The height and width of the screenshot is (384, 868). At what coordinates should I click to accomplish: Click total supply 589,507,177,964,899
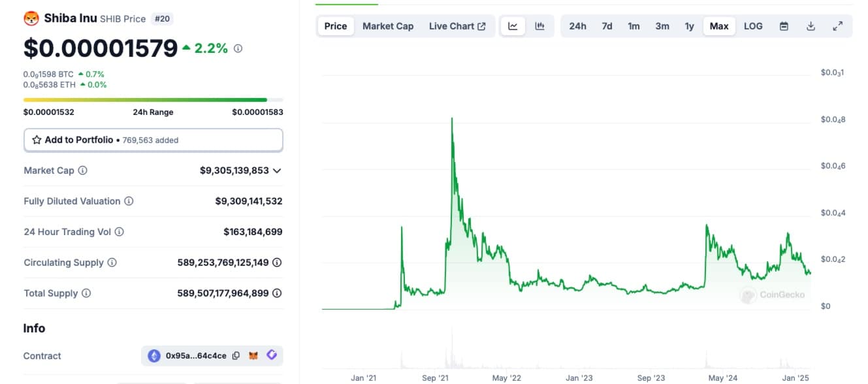[x=223, y=293]
